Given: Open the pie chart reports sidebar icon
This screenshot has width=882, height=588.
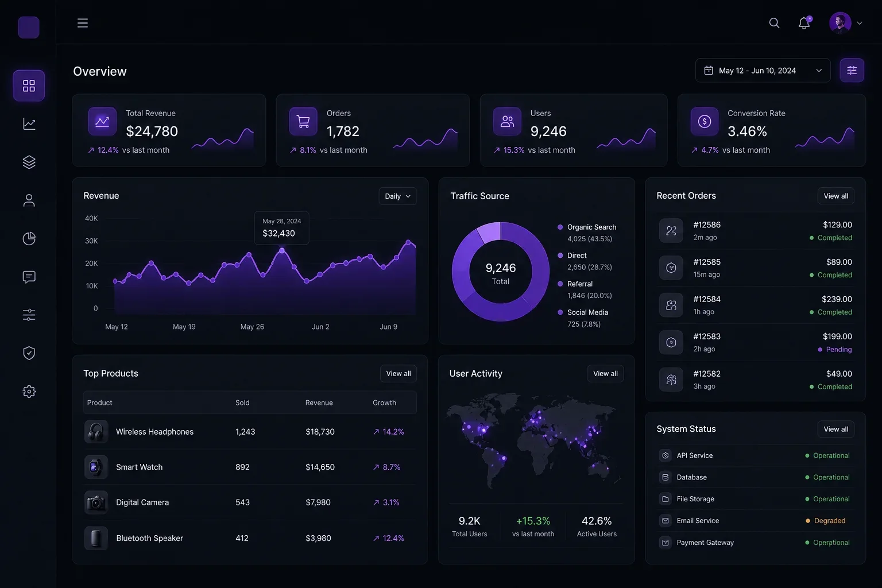Looking at the screenshot, I should (29, 239).
